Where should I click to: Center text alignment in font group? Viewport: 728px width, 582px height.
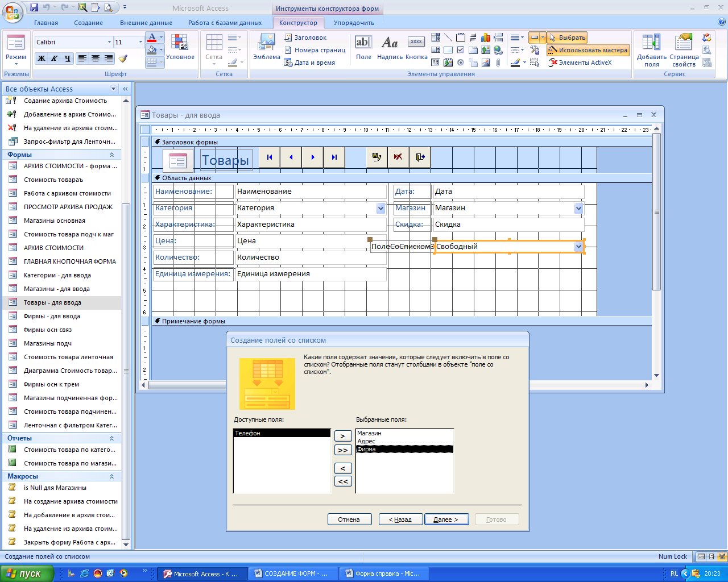coord(95,58)
